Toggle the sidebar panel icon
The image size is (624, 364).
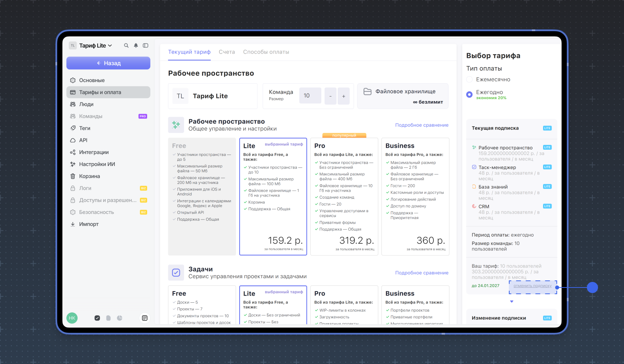(x=146, y=46)
